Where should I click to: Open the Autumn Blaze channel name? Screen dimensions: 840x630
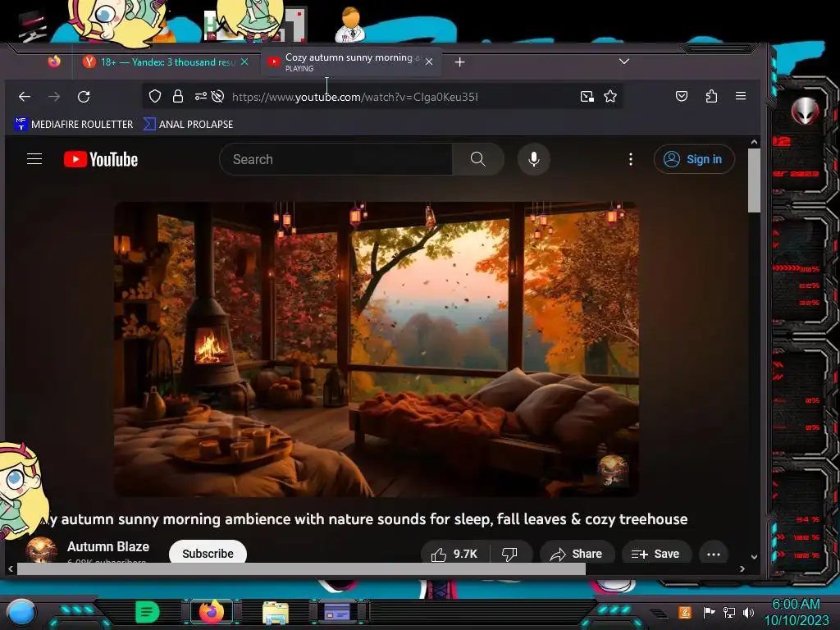click(108, 546)
